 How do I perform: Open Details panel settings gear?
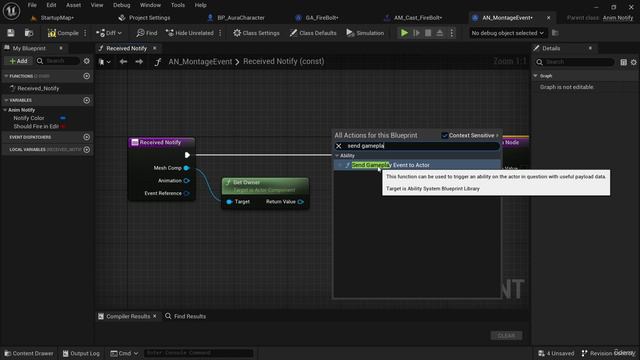[633, 62]
